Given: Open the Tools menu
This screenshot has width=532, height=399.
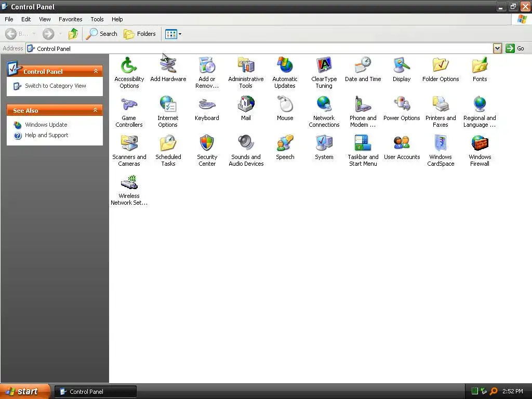Looking at the screenshot, I should click(97, 19).
